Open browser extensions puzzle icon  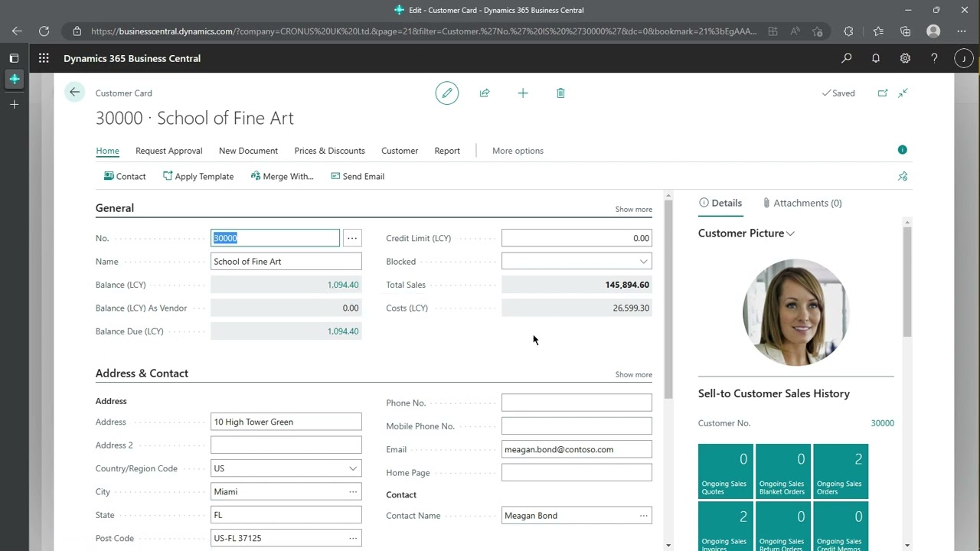pos(848,31)
